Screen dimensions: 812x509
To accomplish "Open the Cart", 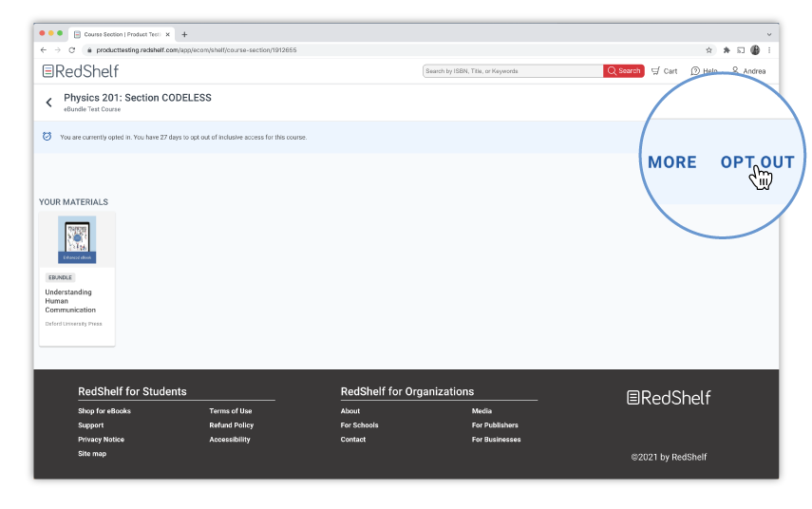I will [665, 71].
